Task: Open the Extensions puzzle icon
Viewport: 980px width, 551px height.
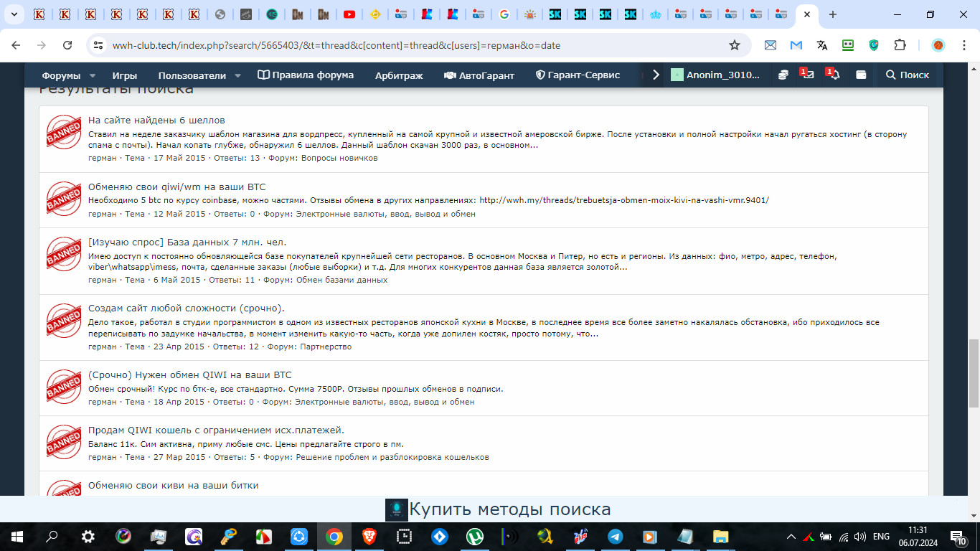Action: (900, 45)
